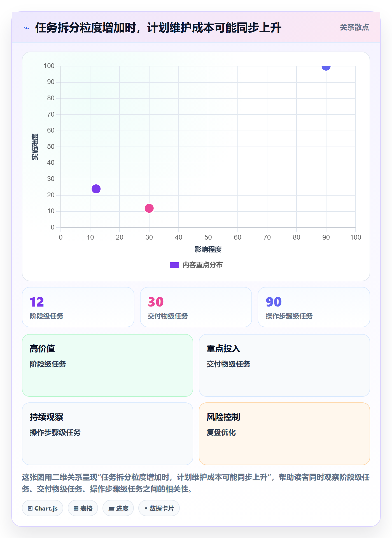392x538 pixels.
Task: Open the 30 交付物级任务 stat card
Action: click(196, 307)
